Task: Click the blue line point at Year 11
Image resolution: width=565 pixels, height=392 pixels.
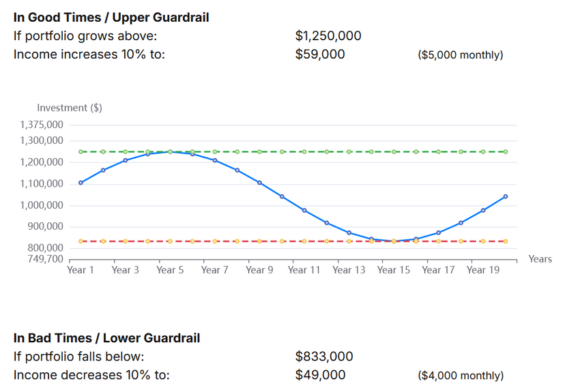Action: point(304,210)
